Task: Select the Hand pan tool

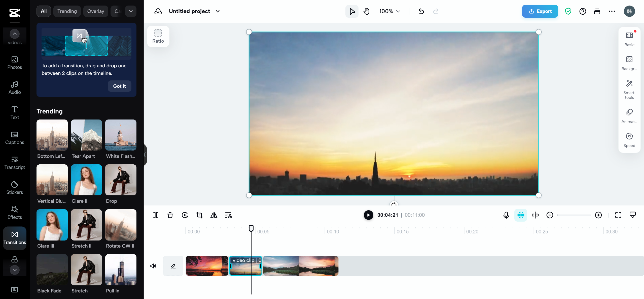Action: click(x=366, y=11)
